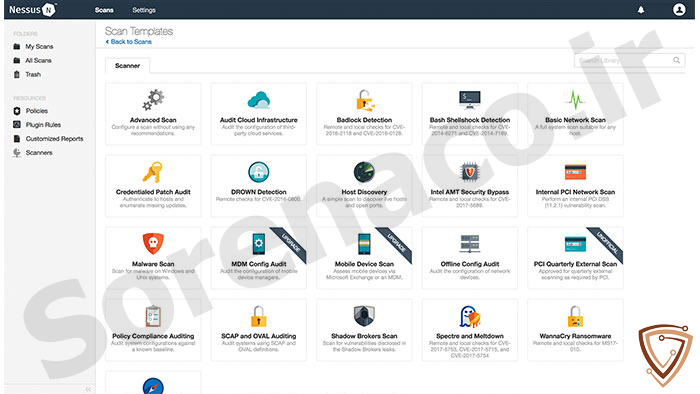
Task: Click the Host Discovery title text
Action: tap(364, 192)
